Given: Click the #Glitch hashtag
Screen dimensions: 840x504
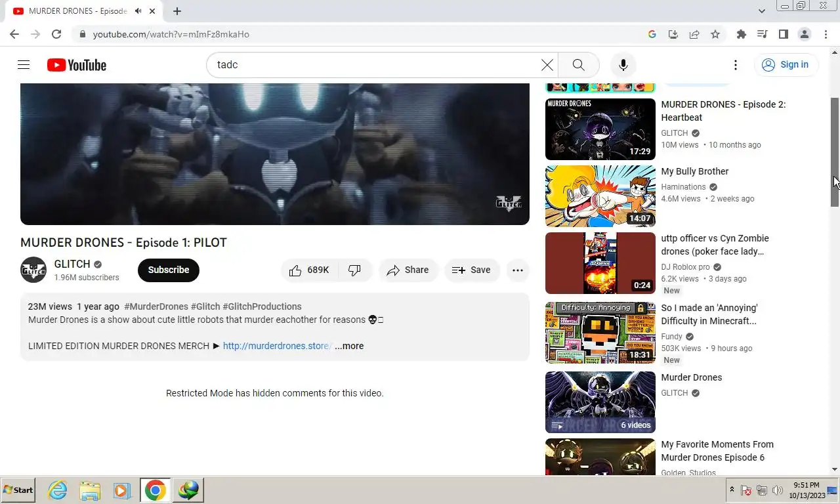Looking at the screenshot, I should click(205, 306).
